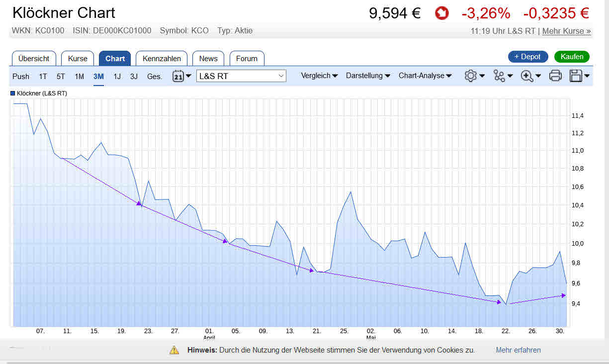Image resolution: width=609 pixels, height=364 pixels.
Task: Click the 11:19 Uhr L&S RT timestamp
Action: click(503, 31)
